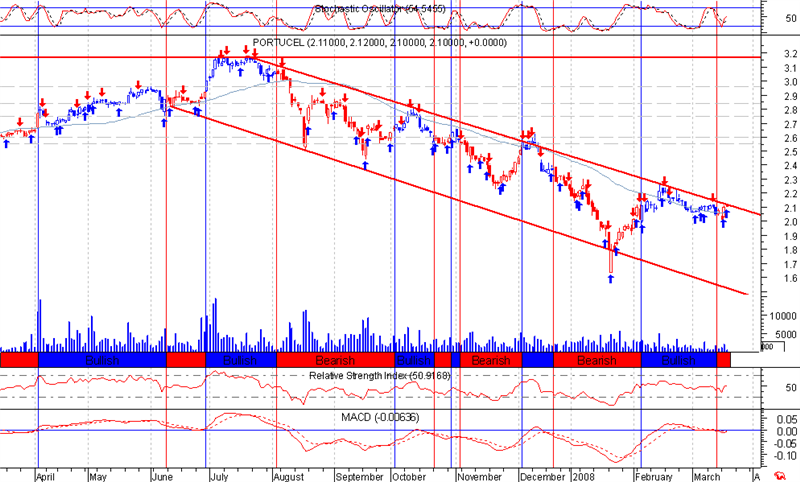Select the December label on the date axis
Screen dimensions: 800x482
click(x=542, y=477)
